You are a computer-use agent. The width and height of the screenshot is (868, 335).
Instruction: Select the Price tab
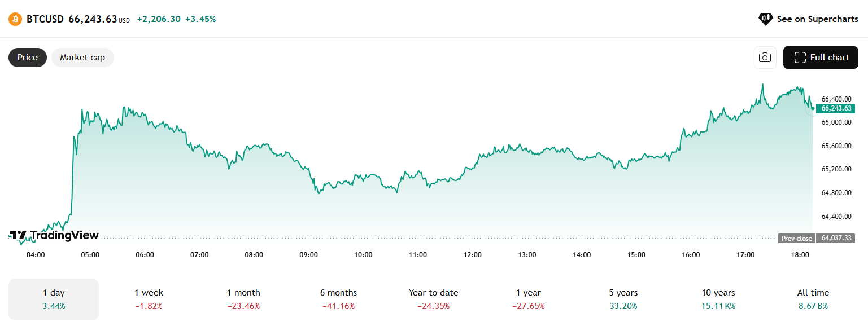[x=28, y=58]
